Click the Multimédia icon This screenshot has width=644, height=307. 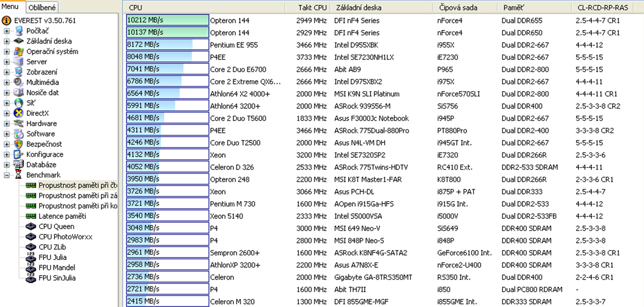tap(19, 82)
